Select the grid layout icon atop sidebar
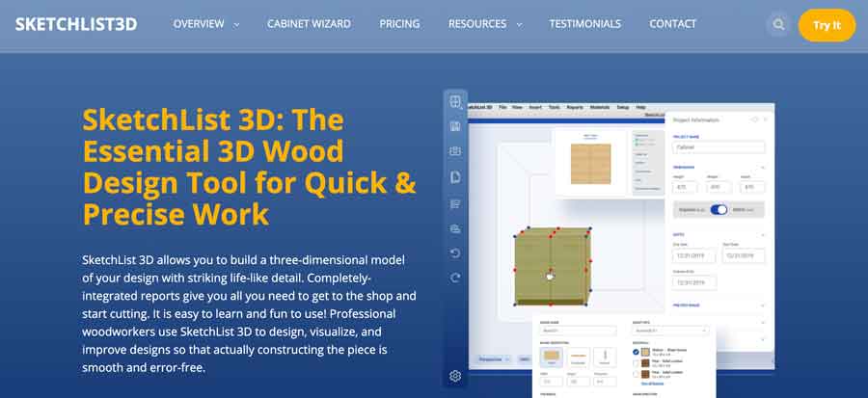 (455, 102)
